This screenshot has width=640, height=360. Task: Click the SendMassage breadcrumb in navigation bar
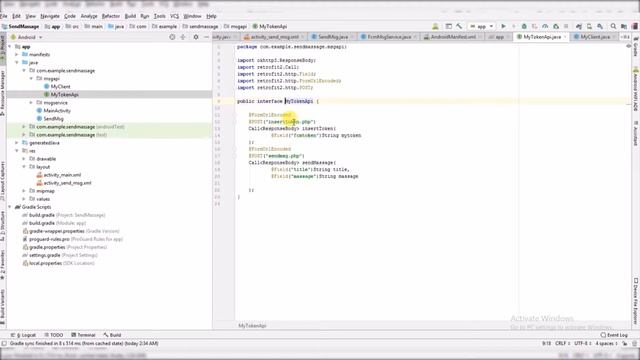[21, 26]
